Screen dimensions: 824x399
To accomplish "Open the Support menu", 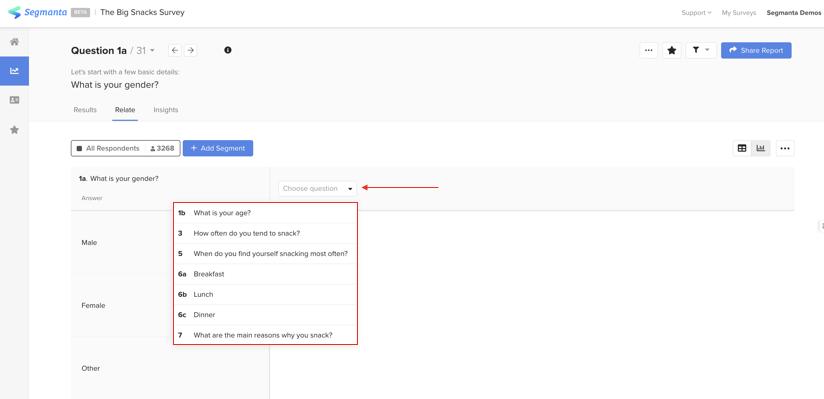I will 696,13.
